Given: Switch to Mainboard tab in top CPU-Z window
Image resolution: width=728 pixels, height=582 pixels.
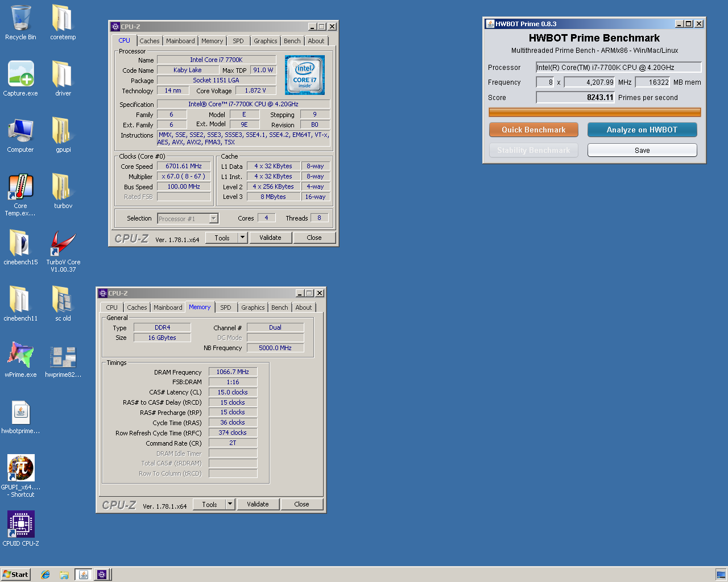Looking at the screenshot, I should 180,41.
